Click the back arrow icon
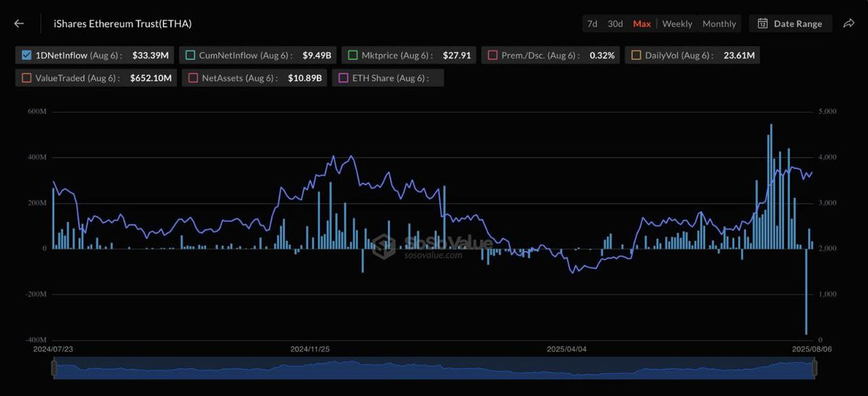This screenshot has height=396, width=868. [x=19, y=24]
